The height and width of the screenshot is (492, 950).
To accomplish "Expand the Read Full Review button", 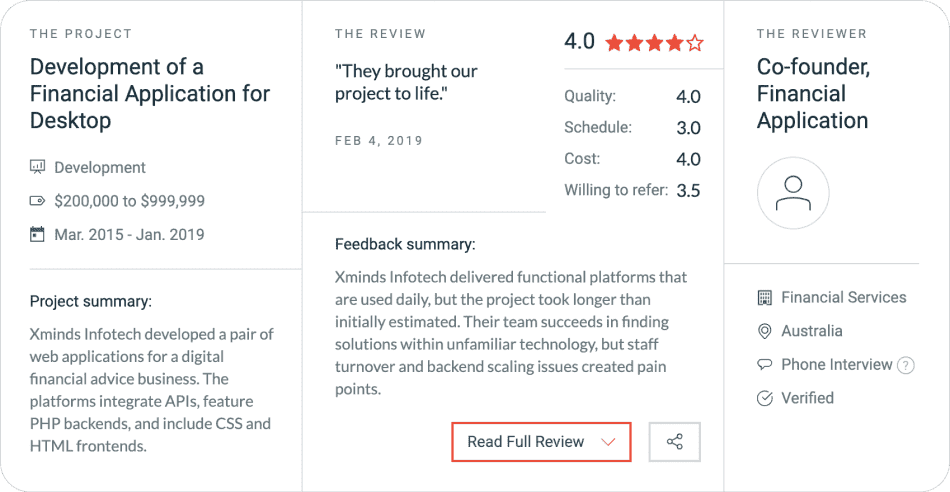I will [x=541, y=442].
